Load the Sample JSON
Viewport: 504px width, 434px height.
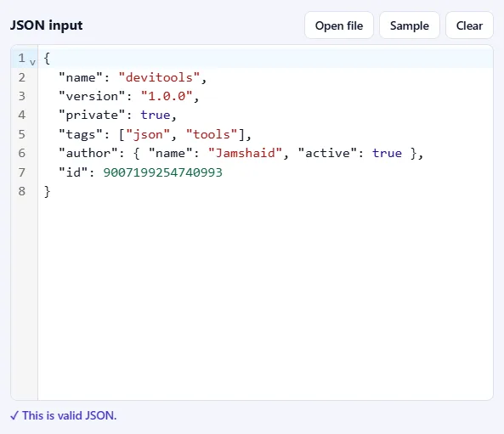coord(409,25)
